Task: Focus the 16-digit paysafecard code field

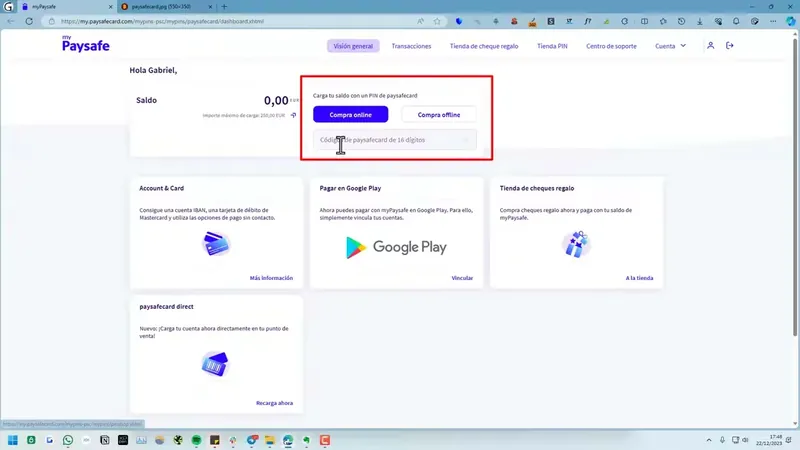Action: 395,140
